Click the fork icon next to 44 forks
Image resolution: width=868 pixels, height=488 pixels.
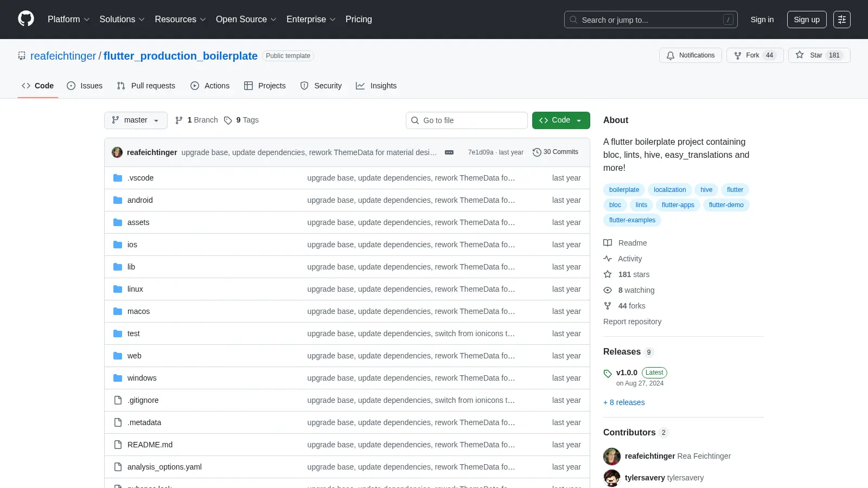[x=608, y=306]
